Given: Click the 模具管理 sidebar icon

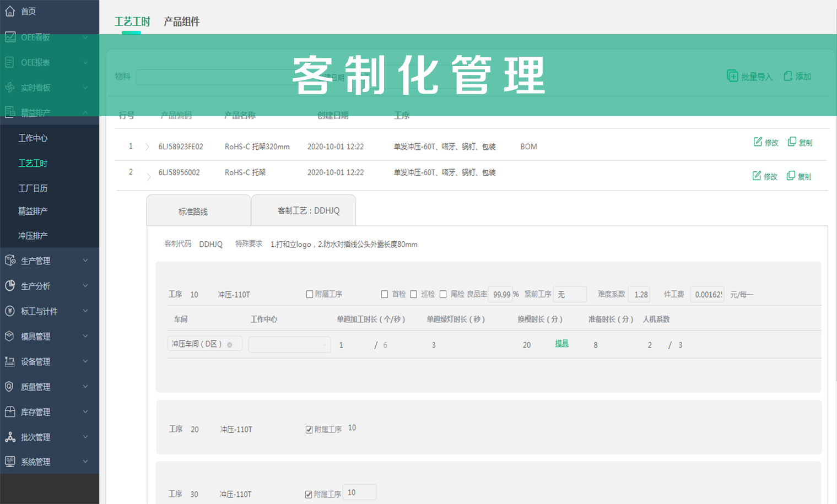Looking at the screenshot, I should [x=9, y=336].
